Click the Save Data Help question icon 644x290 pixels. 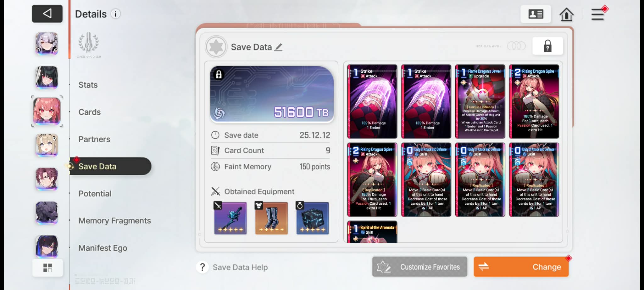(203, 267)
